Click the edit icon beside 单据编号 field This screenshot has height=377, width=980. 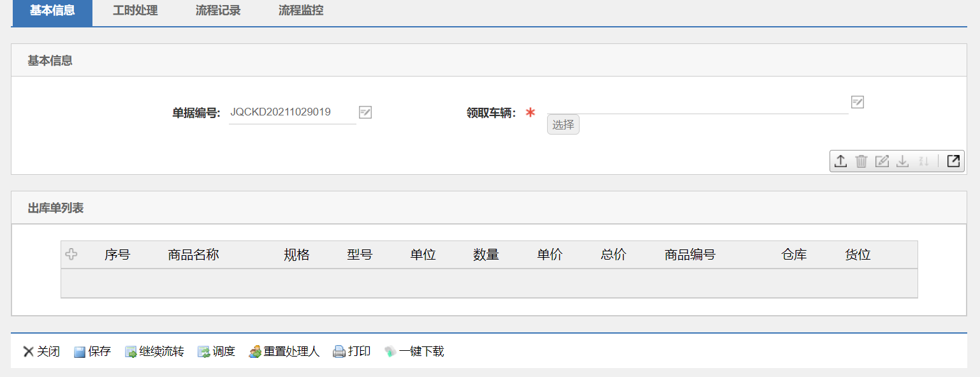pyautogui.click(x=365, y=112)
